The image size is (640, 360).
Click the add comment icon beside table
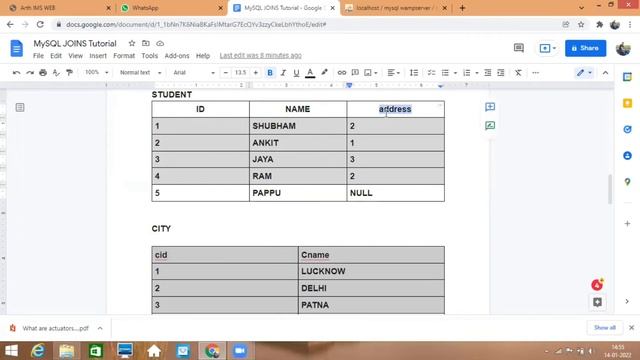click(x=490, y=107)
